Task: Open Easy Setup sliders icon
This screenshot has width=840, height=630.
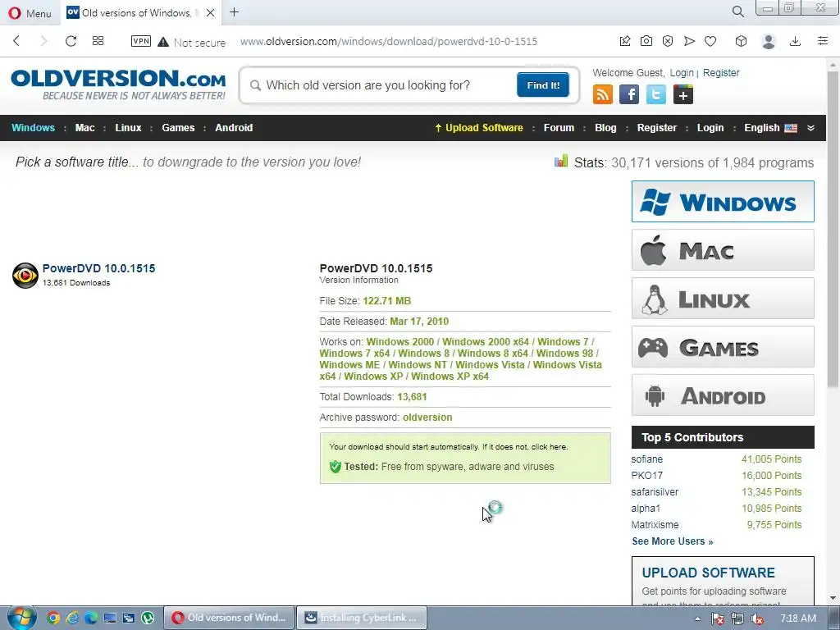Action: click(823, 41)
